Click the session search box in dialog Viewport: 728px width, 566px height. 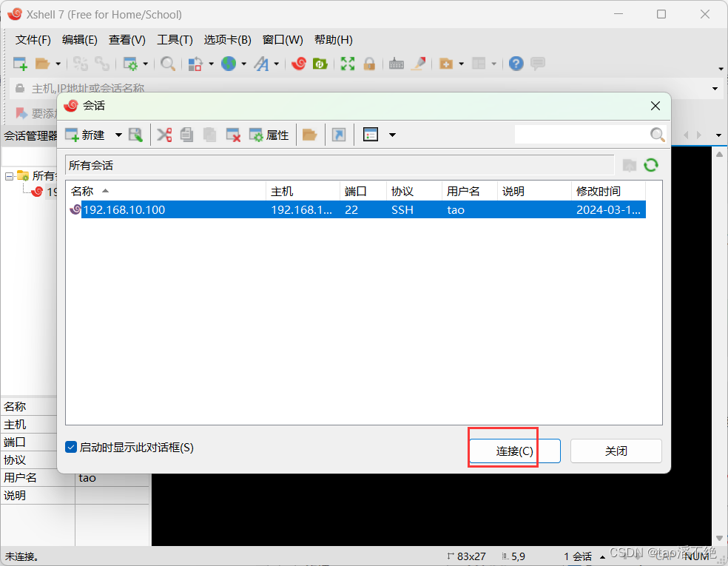(x=582, y=135)
